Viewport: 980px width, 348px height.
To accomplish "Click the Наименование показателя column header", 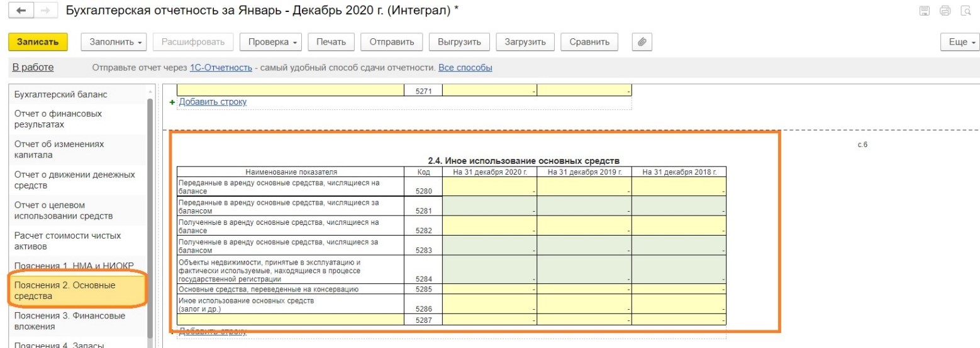I will point(291,171).
